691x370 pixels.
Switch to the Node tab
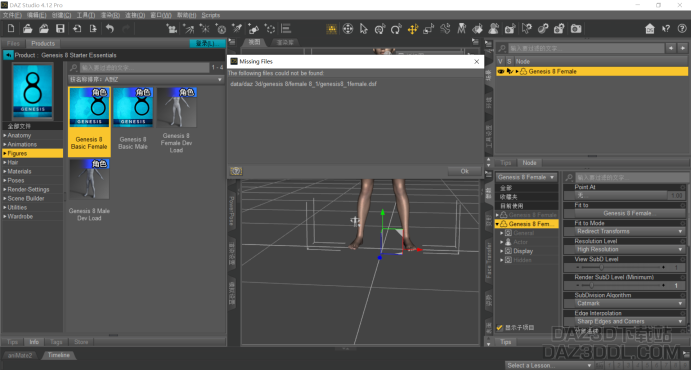click(529, 163)
